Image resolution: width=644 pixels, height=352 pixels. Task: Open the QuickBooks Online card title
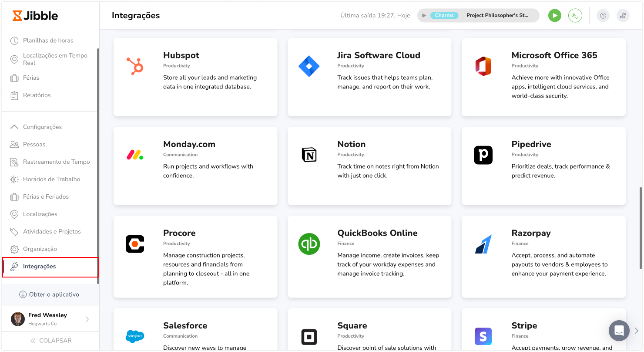click(377, 233)
